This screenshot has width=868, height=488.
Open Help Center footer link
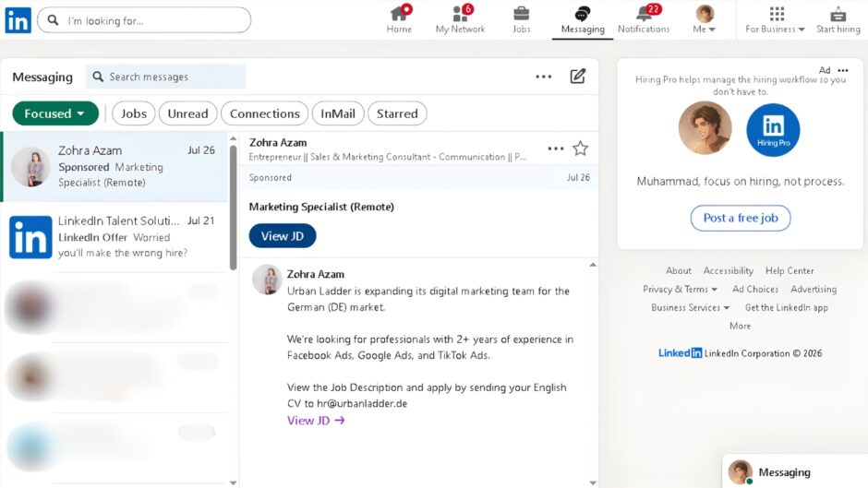pyautogui.click(x=790, y=270)
